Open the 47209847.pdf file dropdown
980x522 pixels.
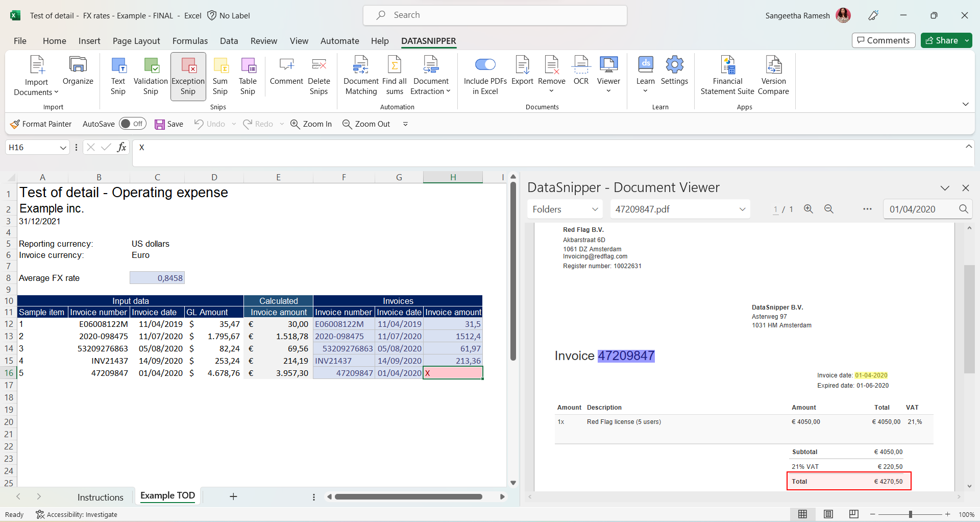(680, 209)
